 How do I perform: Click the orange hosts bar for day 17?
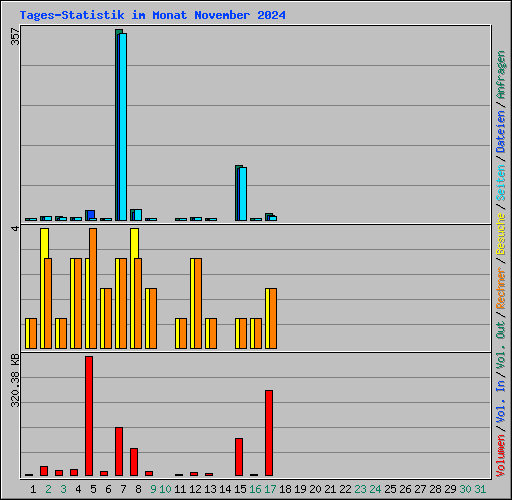pyautogui.click(x=273, y=318)
